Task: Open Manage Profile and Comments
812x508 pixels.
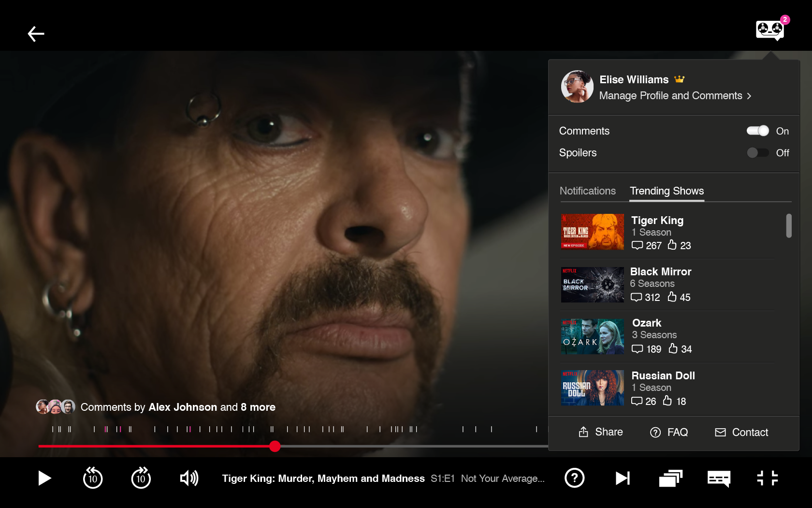Action: coord(675,96)
